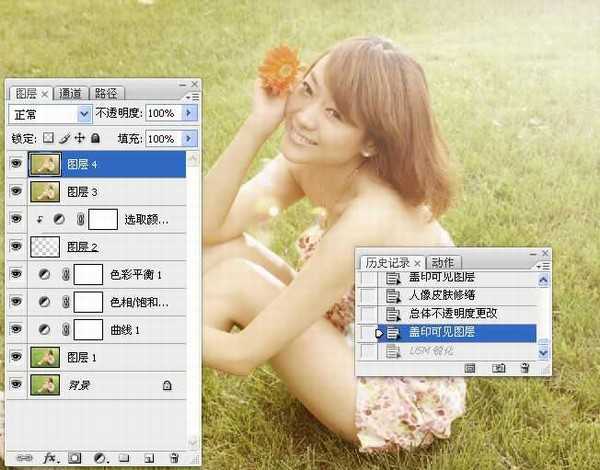The width and height of the screenshot is (600, 470).
Task: Create new snapshot in History panel
Action: click(498, 368)
